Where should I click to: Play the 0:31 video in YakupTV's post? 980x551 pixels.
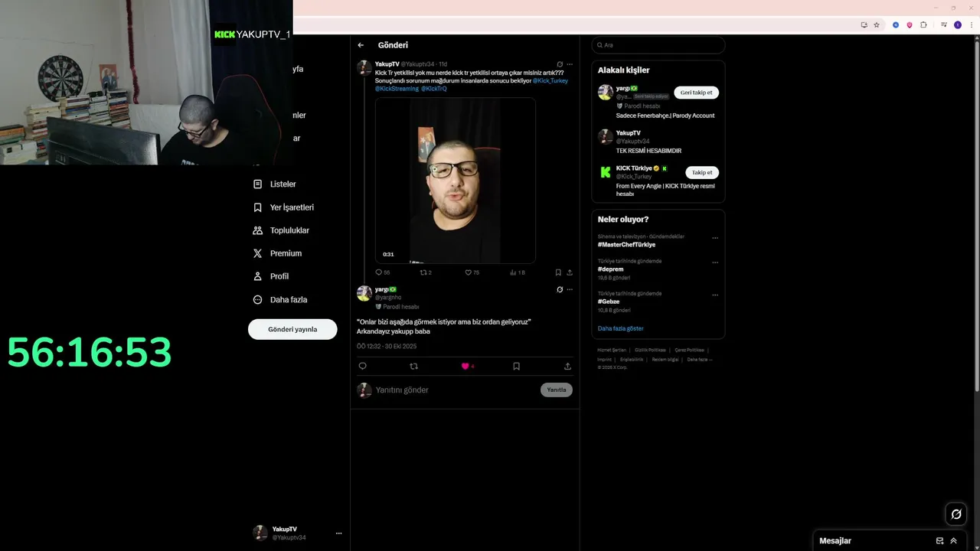(x=455, y=181)
